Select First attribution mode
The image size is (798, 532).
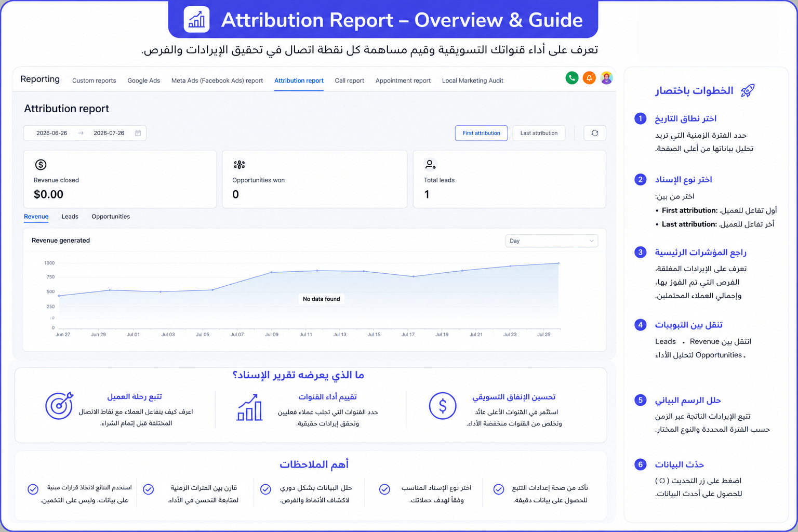(x=481, y=133)
